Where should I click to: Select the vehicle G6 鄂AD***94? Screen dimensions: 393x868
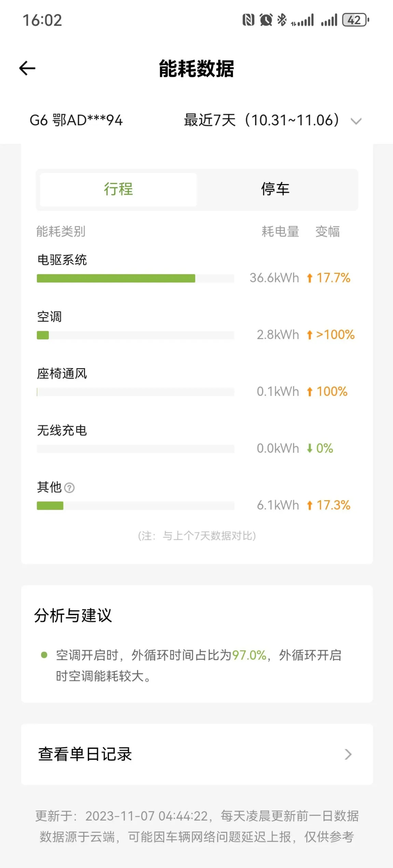(x=76, y=121)
